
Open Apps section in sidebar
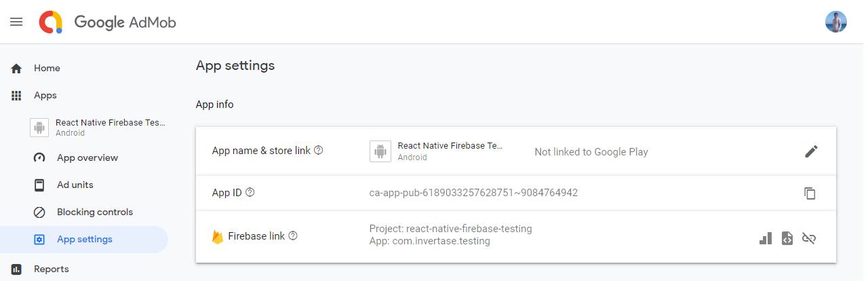tap(45, 96)
